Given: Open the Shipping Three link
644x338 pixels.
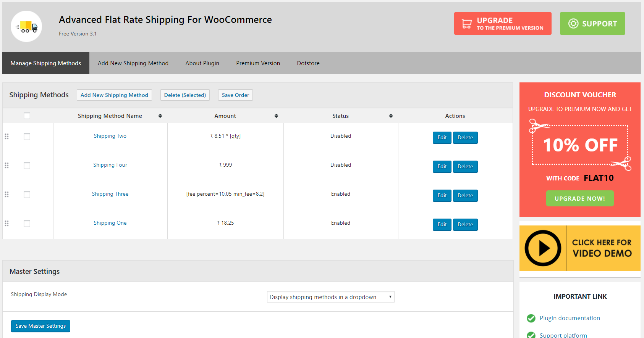Looking at the screenshot, I should tap(110, 194).
